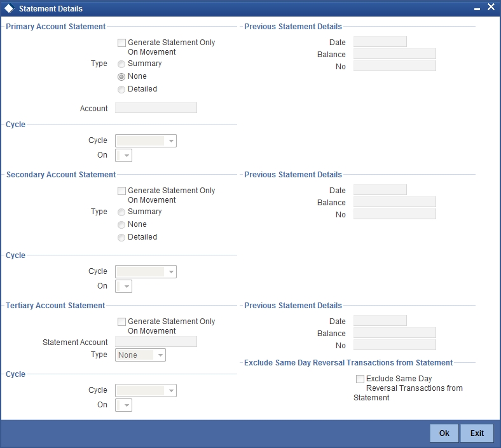Click Tertiary Previous Statement Balance field
Viewport: 501px width, 448px height.
point(395,333)
